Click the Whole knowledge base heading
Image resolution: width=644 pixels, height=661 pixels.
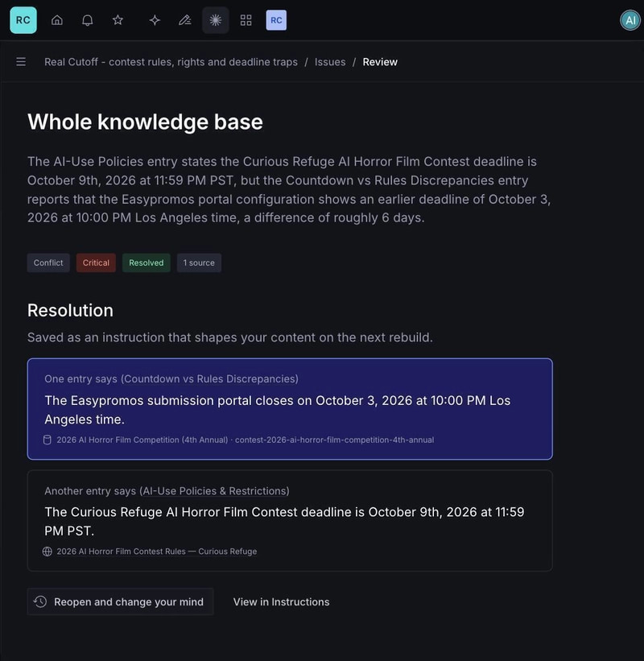tap(145, 122)
